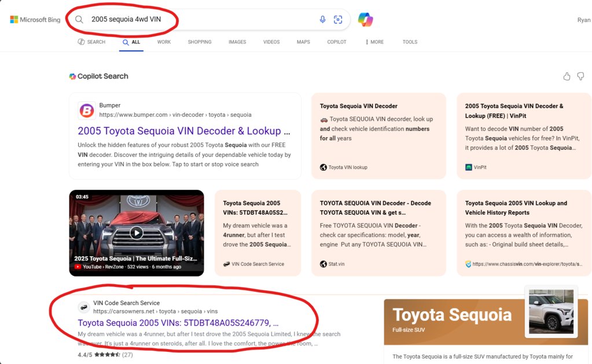Open Toyota Sequoia 2005 VINs: 5TDBT48A05S246779 result
This screenshot has width=592, height=364.
(178, 323)
